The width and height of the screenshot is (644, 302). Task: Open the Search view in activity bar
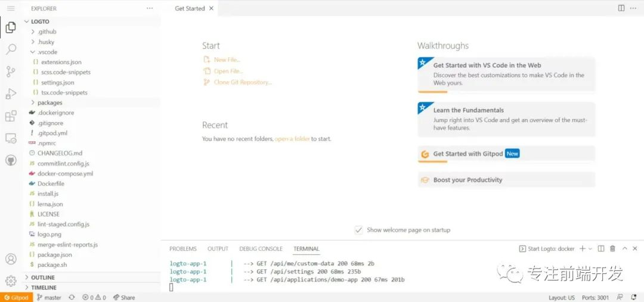(x=11, y=49)
